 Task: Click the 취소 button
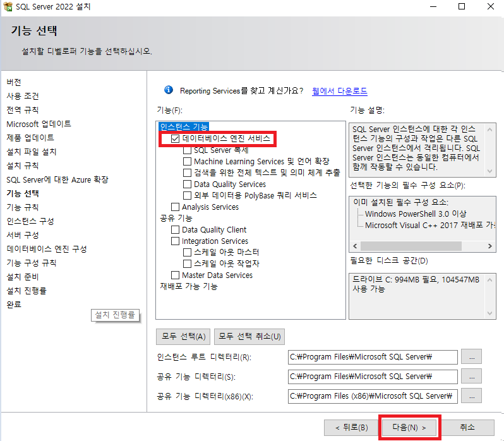pos(467,428)
